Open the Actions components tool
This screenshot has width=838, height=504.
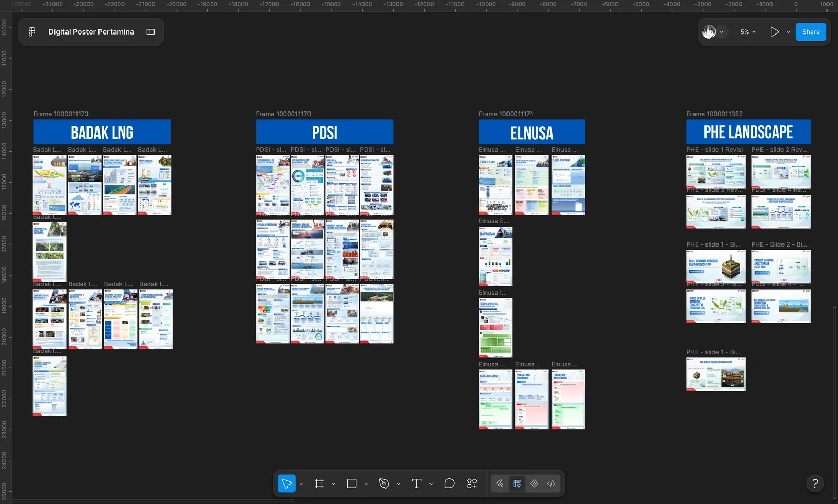click(472, 484)
